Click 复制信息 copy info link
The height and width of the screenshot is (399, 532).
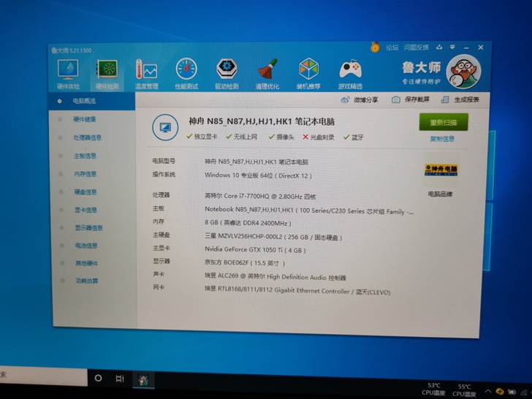tap(442, 139)
